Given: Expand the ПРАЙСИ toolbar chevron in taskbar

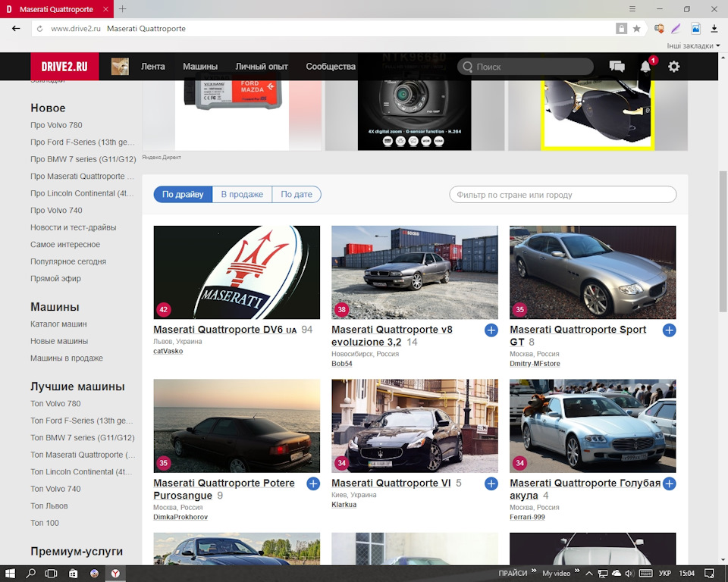Looking at the screenshot, I should [534, 571].
